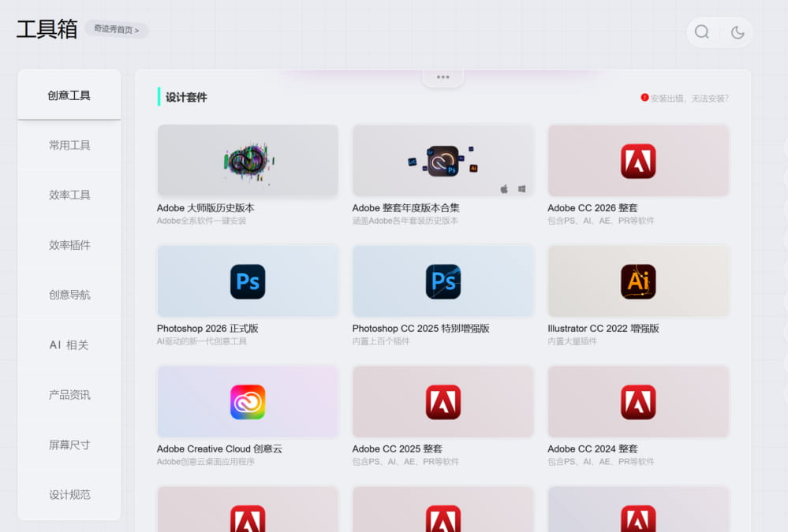Switch to the 产品资讯 tab
The height and width of the screenshot is (532, 788).
pyautogui.click(x=69, y=394)
